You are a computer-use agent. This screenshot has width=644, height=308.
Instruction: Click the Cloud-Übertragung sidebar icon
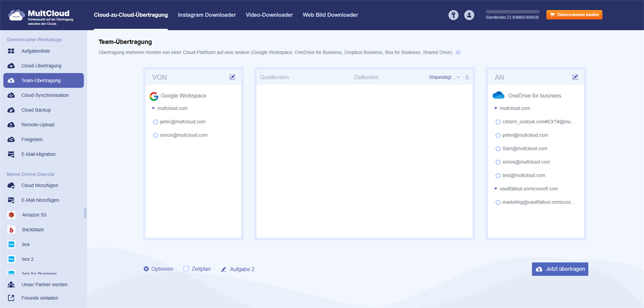coord(11,65)
